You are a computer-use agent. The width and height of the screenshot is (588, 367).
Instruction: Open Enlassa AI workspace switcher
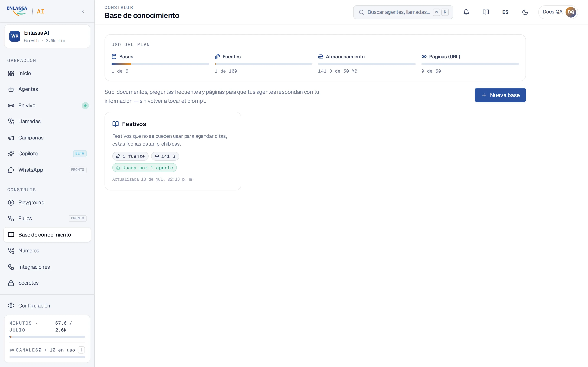pos(47,36)
